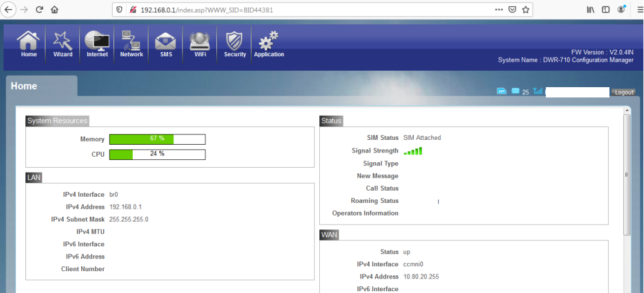Open the Network settings icon

point(131,44)
